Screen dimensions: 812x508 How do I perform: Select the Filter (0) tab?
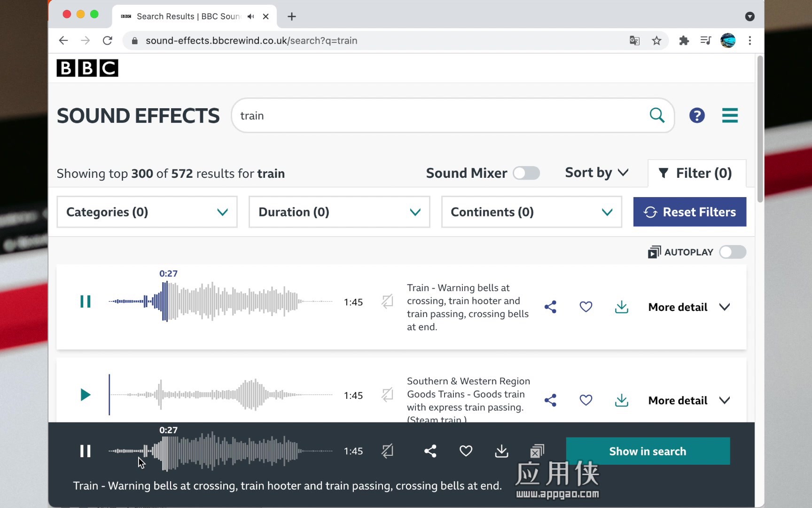click(x=697, y=173)
